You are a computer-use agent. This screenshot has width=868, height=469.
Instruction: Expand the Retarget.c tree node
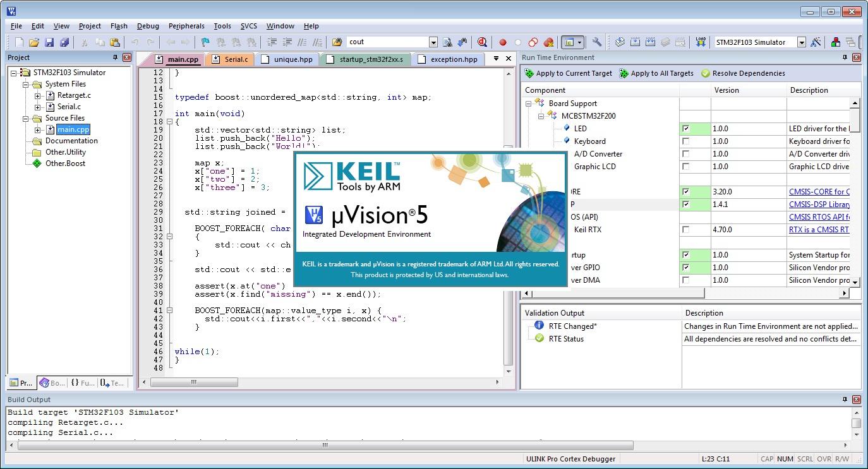[x=37, y=95]
